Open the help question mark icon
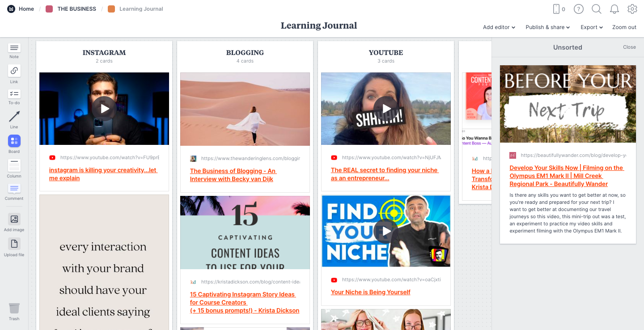This screenshot has height=330, width=644. 579,9
